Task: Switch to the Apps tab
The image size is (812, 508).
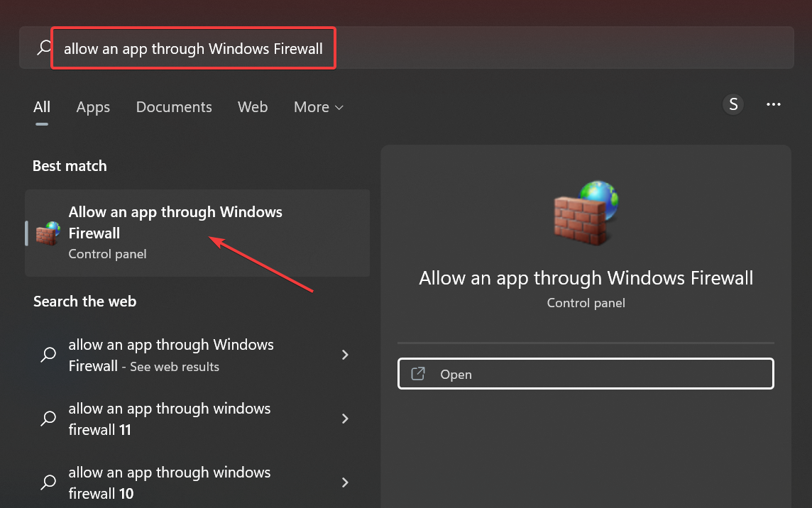Action: [x=93, y=107]
